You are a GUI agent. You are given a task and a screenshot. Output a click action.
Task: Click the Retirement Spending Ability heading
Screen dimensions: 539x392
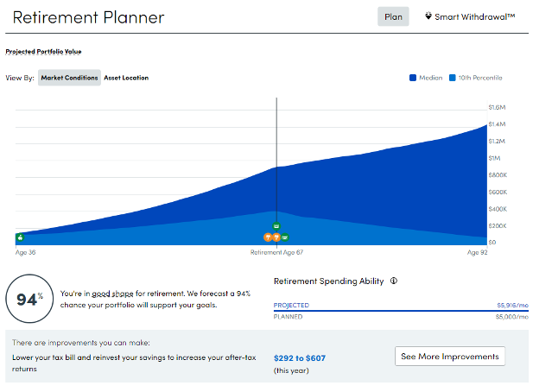[x=328, y=281]
